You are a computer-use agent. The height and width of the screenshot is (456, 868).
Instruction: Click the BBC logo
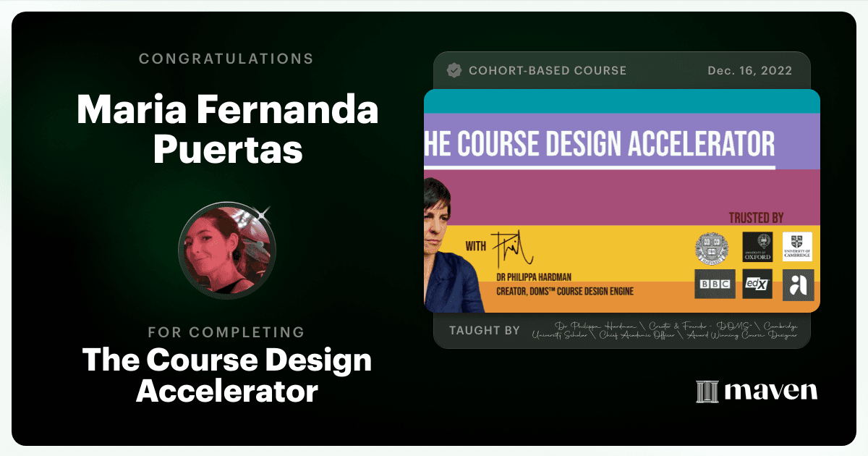pos(715,284)
